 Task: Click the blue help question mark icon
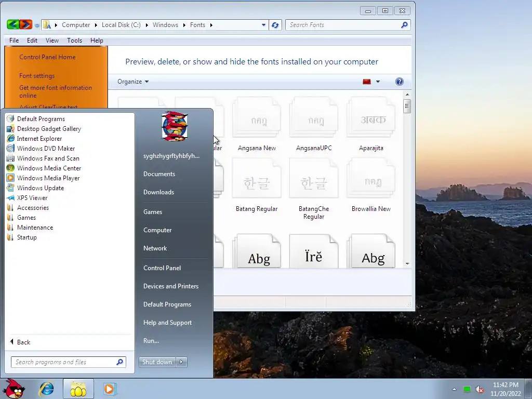click(x=400, y=82)
